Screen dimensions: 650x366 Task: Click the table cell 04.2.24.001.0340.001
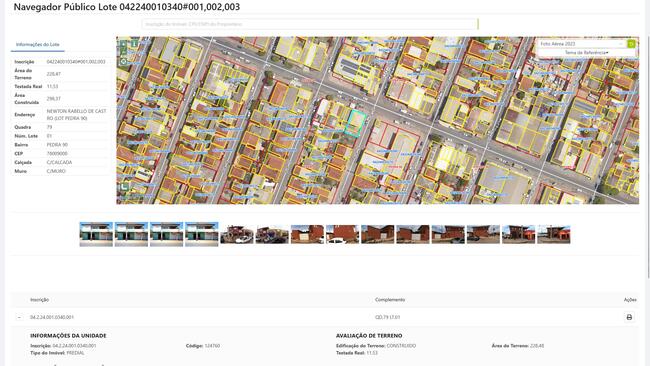click(52, 317)
